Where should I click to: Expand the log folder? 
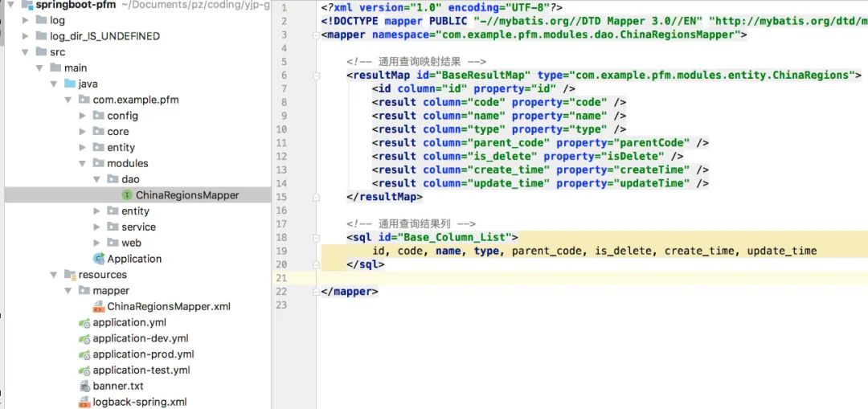point(26,20)
